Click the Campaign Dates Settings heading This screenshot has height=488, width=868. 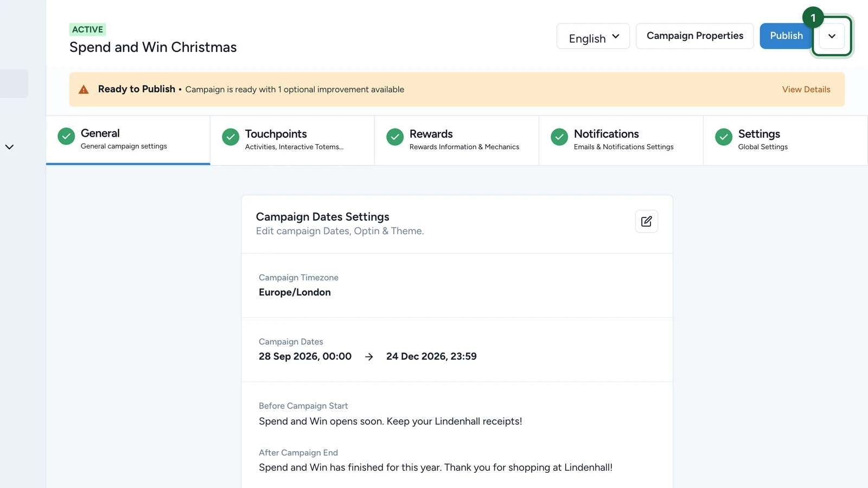click(x=323, y=217)
